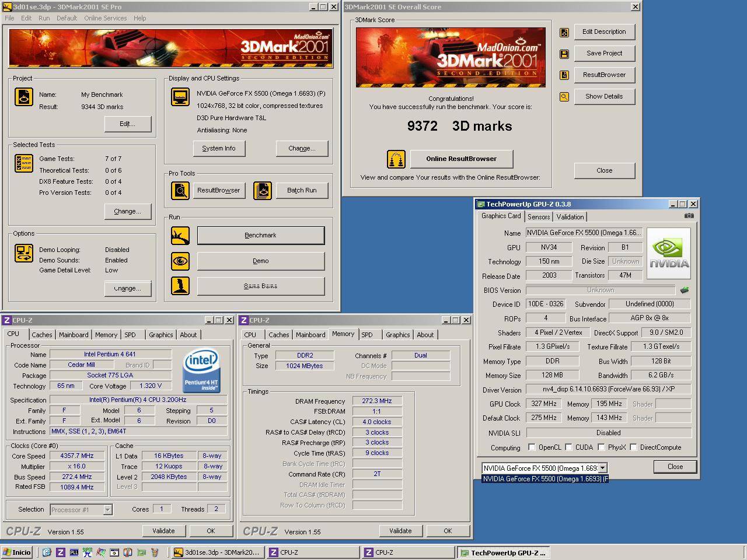Viewport: 747px width, 560px height.
Task: Open the Run menu in 3DMark2001
Action: [44, 18]
